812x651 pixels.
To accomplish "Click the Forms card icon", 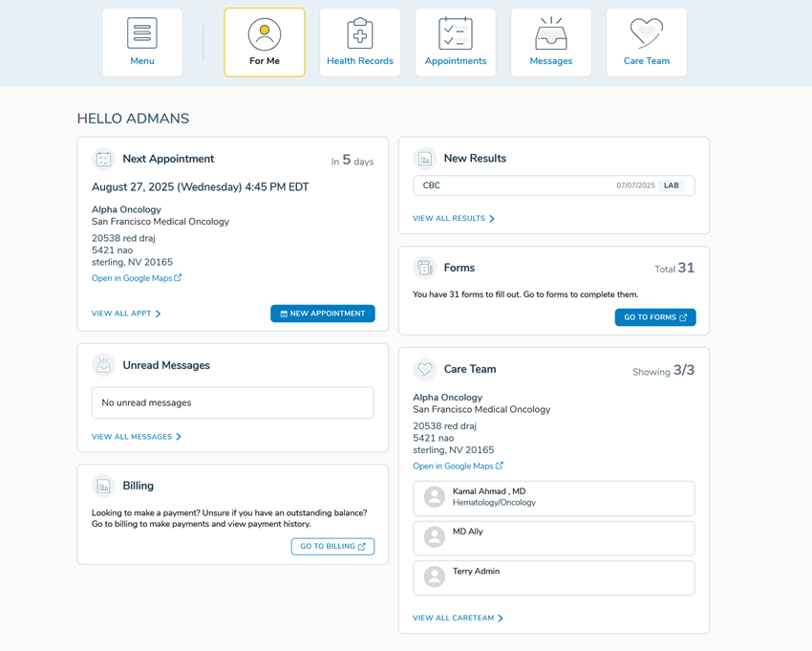I will [425, 269].
